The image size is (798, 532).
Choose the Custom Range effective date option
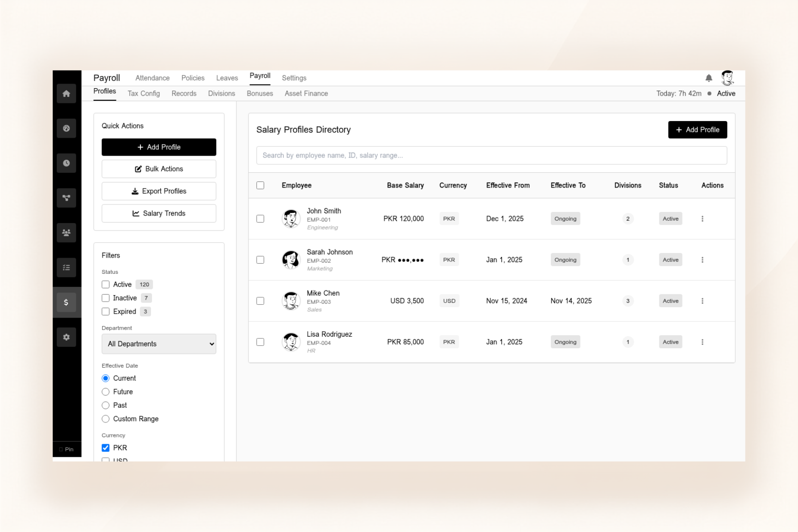click(x=106, y=419)
